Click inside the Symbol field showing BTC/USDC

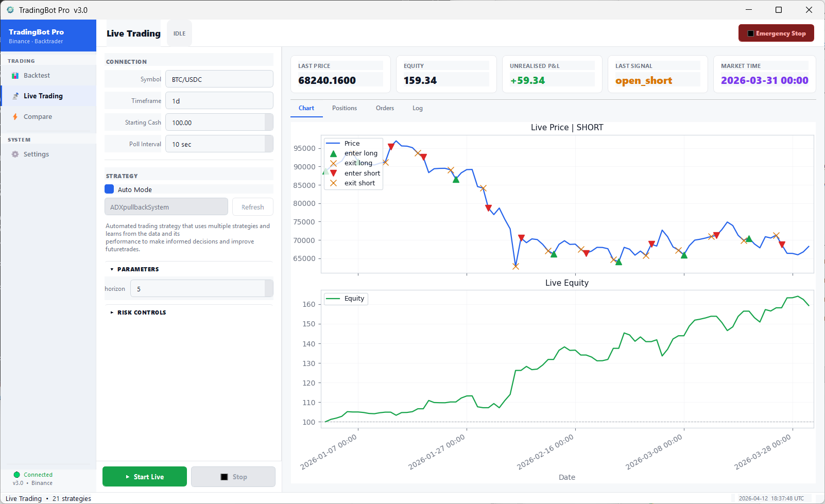click(219, 79)
